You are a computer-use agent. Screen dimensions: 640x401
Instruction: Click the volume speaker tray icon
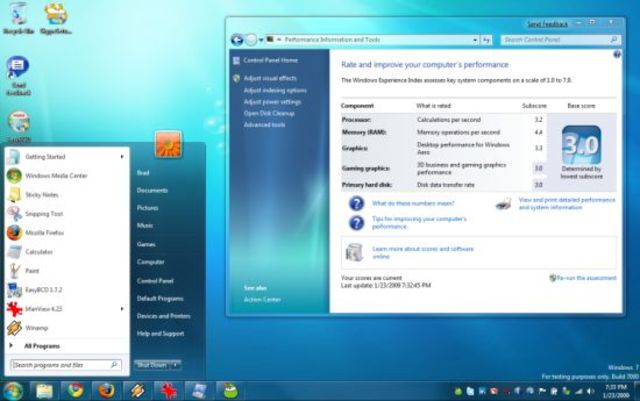(590, 391)
